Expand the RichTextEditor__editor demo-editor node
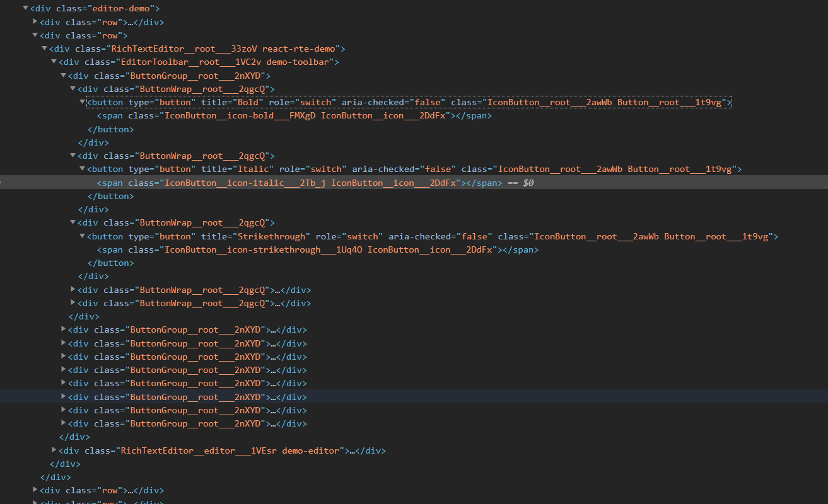The image size is (828, 504). pyautogui.click(x=54, y=450)
